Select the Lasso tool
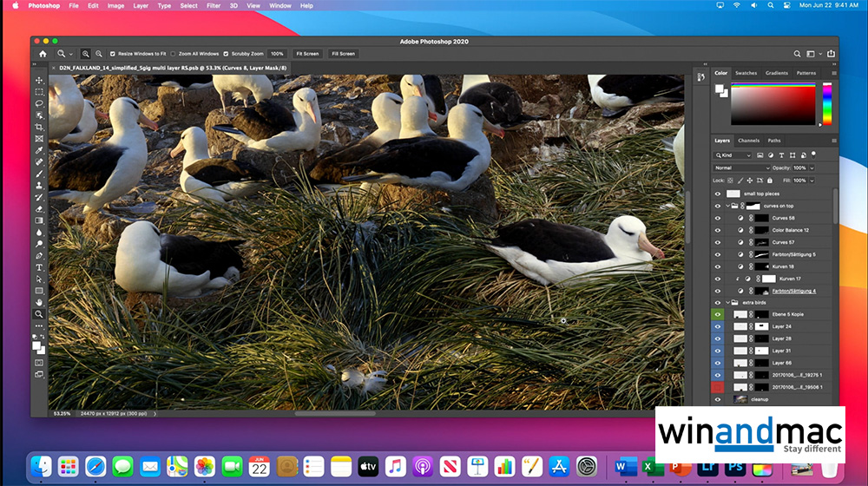This screenshot has width=868, height=486. point(39,103)
